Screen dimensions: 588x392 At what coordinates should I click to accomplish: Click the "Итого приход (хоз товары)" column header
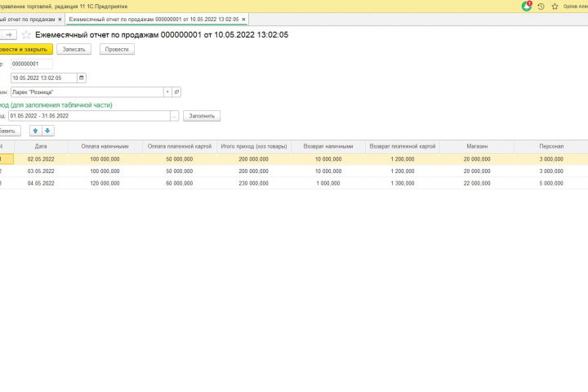click(254, 146)
